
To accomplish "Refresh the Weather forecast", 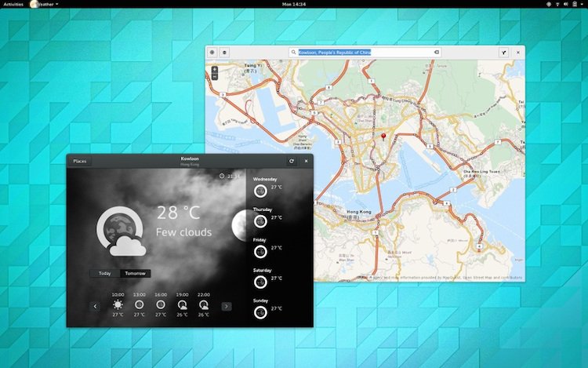I will coord(292,161).
